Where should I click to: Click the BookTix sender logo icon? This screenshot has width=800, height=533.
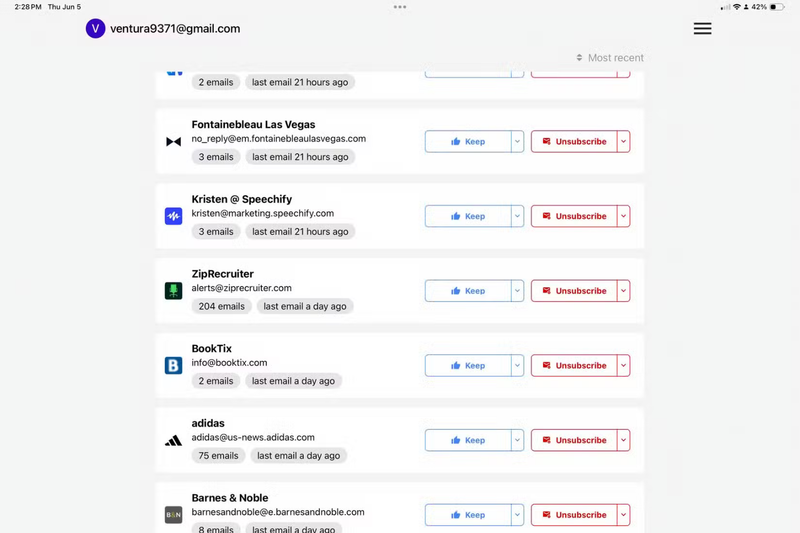[173, 366]
